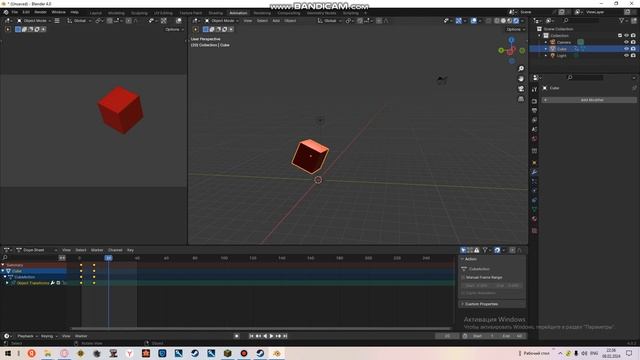
Task: Toggle X-ray mode in viewport header
Action: tap(489, 20)
